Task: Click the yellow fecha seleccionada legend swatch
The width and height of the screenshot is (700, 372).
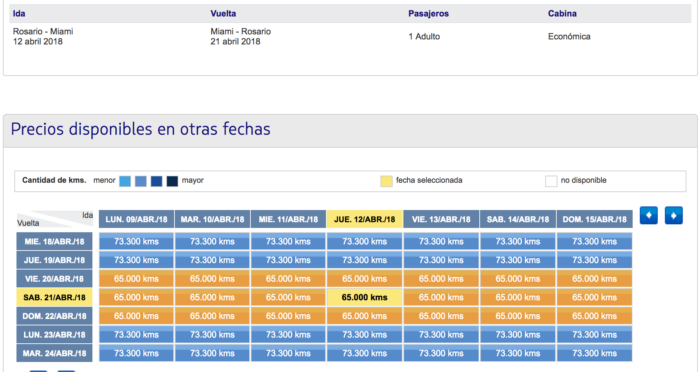Action: 386,181
